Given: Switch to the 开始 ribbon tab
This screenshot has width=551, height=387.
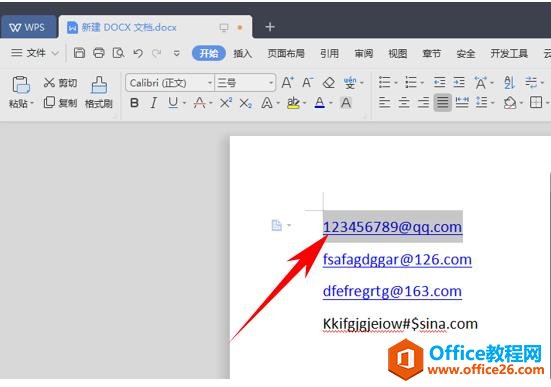Looking at the screenshot, I should (209, 53).
